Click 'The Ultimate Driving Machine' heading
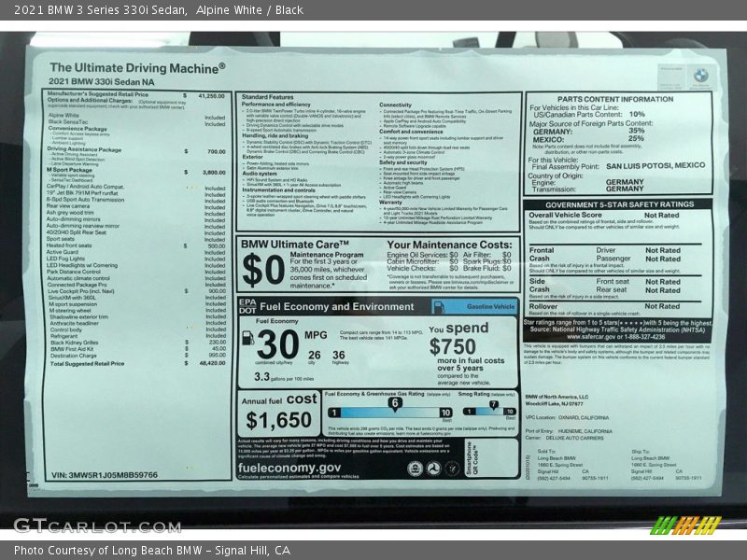This screenshot has height=560, width=747. tap(136, 67)
